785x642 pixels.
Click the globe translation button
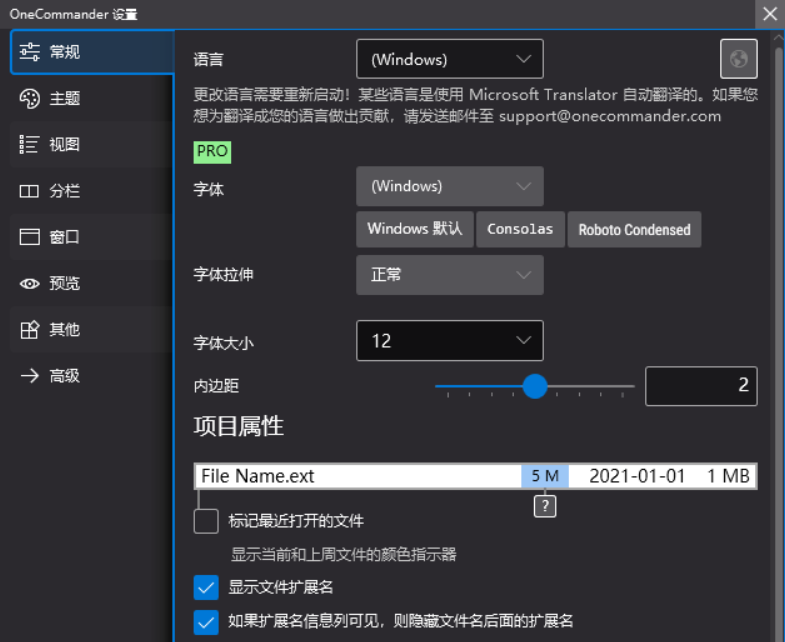tap(738, 59)
